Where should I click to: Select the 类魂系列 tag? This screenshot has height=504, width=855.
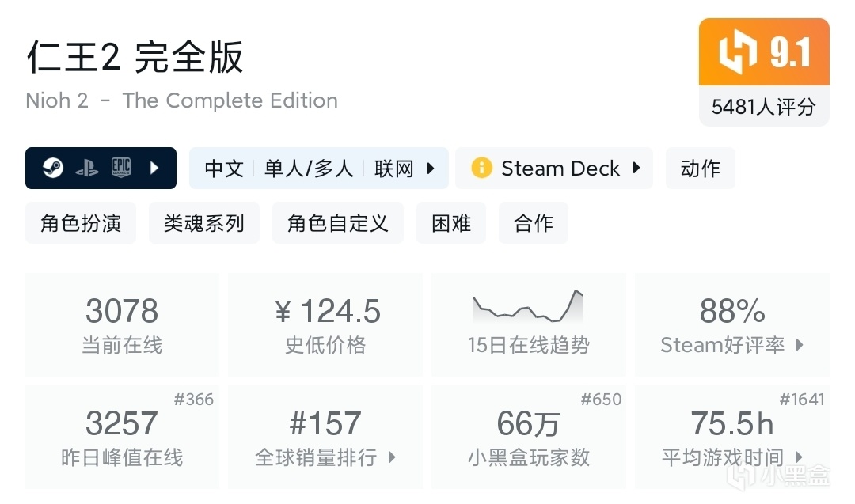pyautogui.click(x=203, y=223)
